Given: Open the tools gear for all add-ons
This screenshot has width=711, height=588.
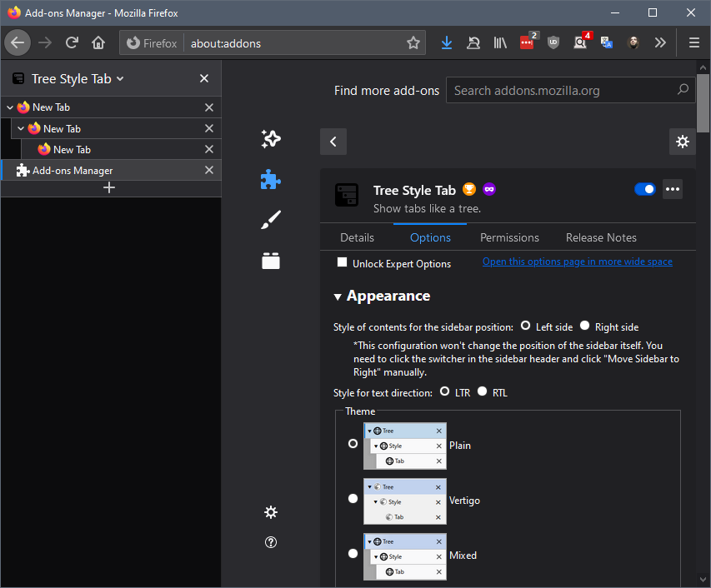Looking at the screenshot, I should [683, 142].
